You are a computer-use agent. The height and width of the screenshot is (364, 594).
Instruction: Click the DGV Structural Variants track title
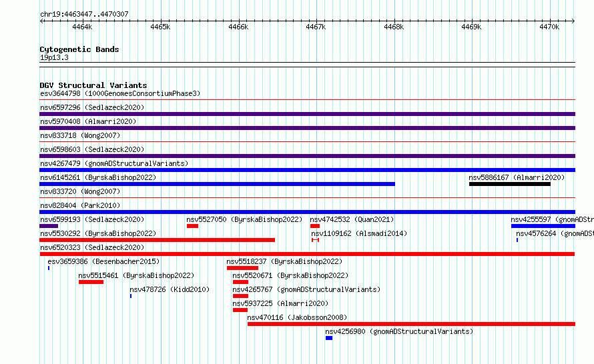(x=93, y=85)
